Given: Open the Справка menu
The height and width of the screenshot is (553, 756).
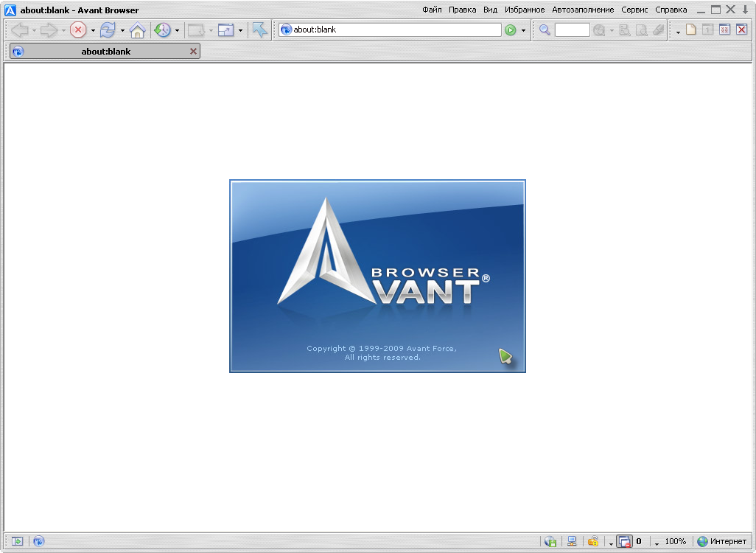Looking at the screenshot, I should [671, 10].
